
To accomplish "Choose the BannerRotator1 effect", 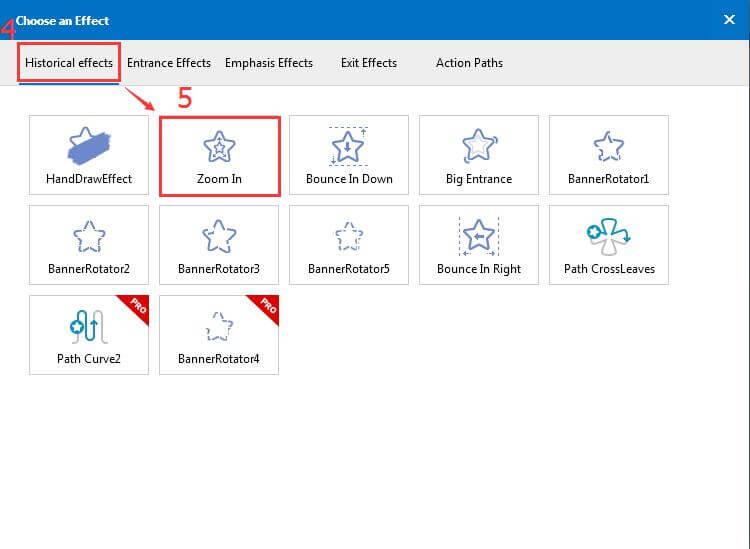I will (x=609, y=155).
